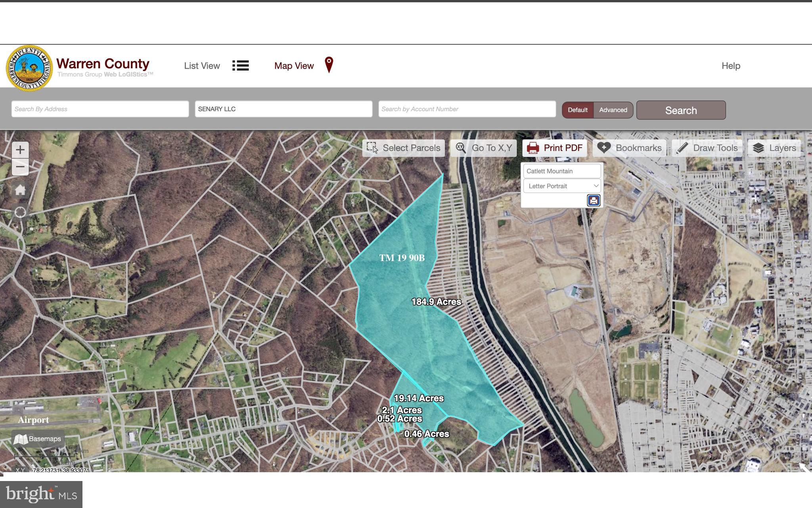Click the Search By Address field

100,109
